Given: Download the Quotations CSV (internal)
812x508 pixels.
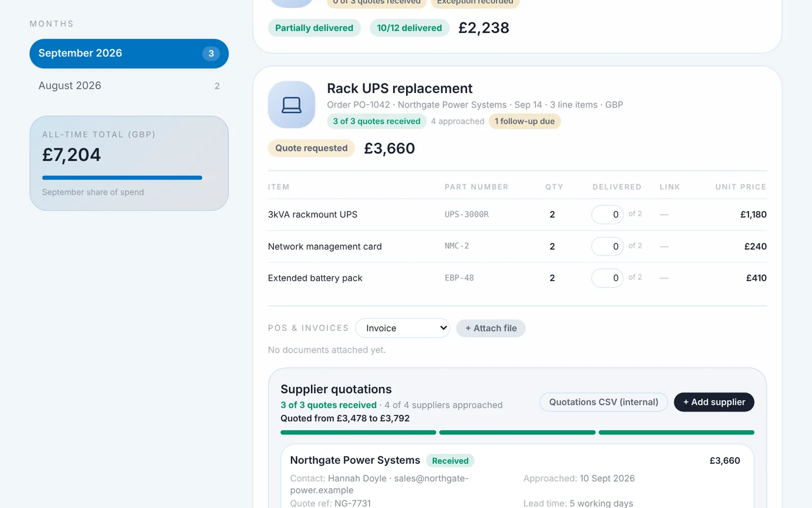Looking at the screenshot, I should (x=603, y=402).
